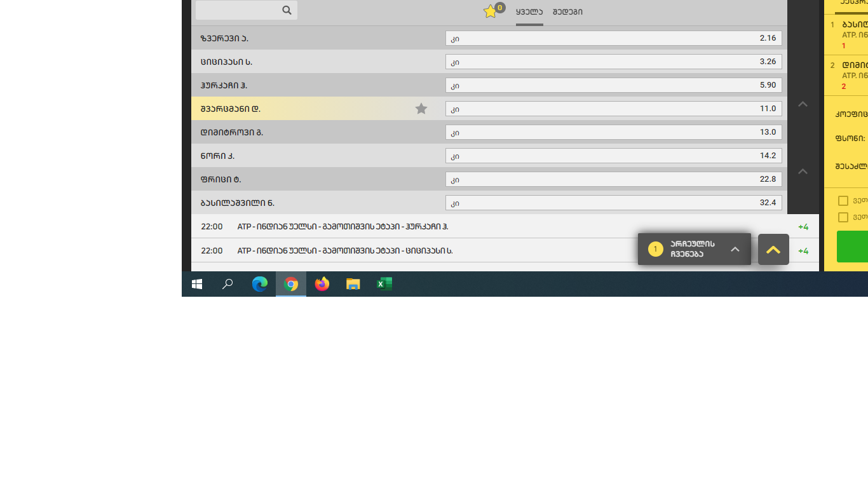Screen dimensions: 868x488
Task: Select the კი 2.16 odds for ზვერევი ა.
Action: 614,38
